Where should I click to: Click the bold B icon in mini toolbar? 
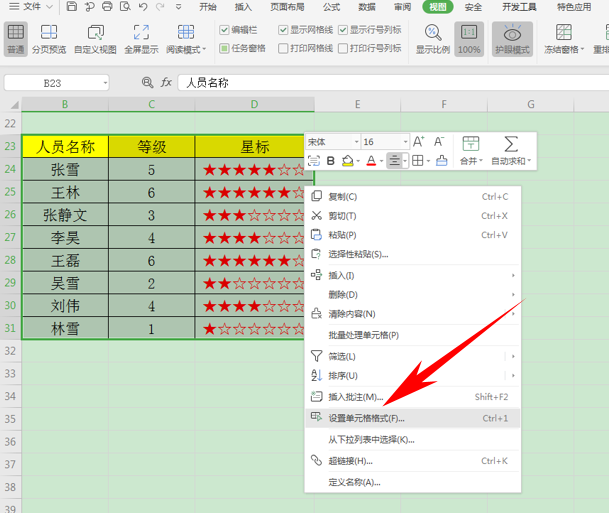coord(331,161)
